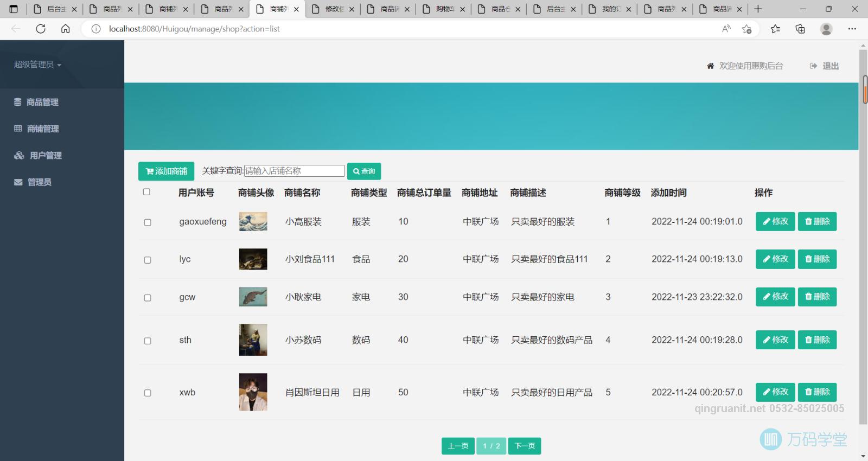The image size is (868, 461).
Task: Click the 欢迎使用惠购后台 home link
Action: [745, 66]
